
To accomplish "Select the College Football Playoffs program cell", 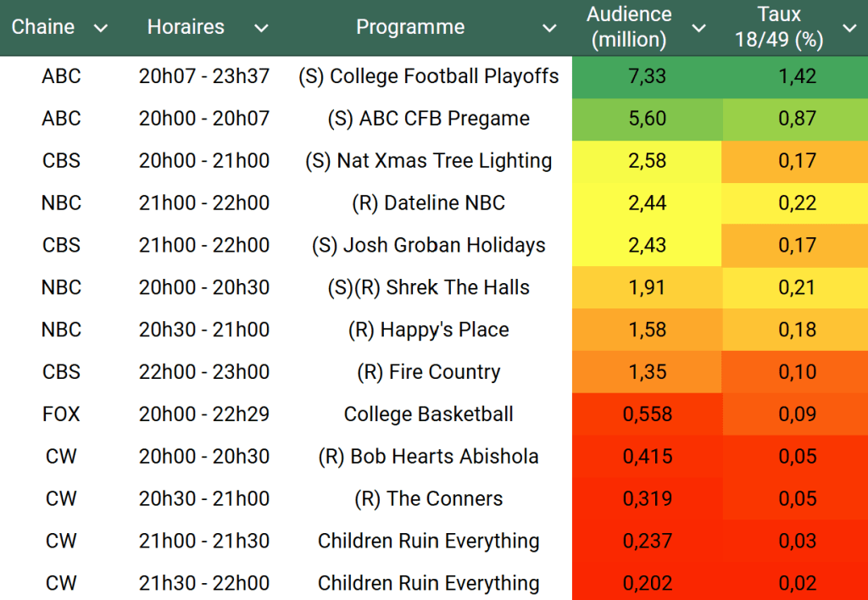I will coord(428,76).
